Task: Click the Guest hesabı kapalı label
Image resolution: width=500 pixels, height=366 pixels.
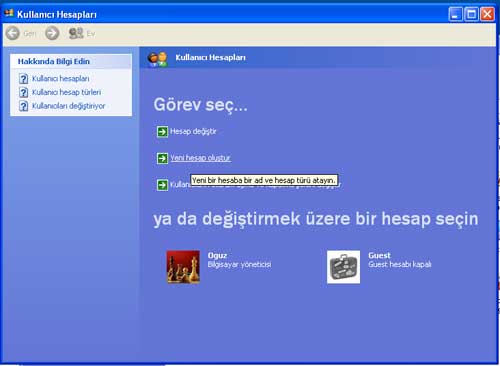Action: 400,264
